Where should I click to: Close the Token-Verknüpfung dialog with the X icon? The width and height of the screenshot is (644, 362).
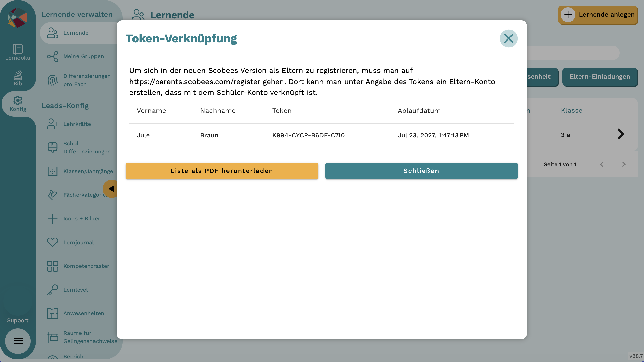[x=508, y=38]
